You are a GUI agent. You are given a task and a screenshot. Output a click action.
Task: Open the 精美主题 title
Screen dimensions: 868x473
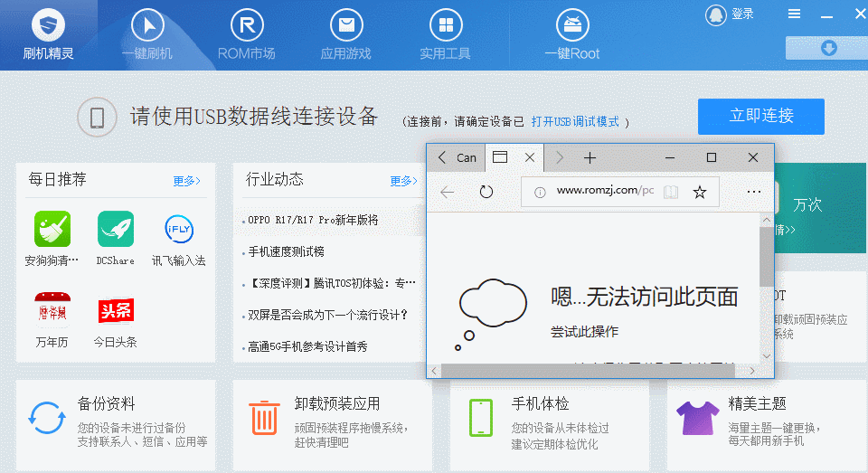point(758,403)
